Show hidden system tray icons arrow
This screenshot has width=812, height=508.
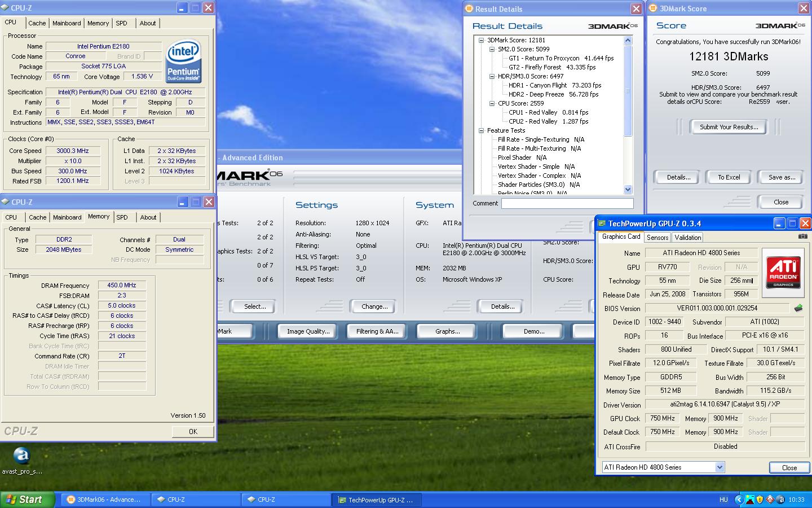739,500
